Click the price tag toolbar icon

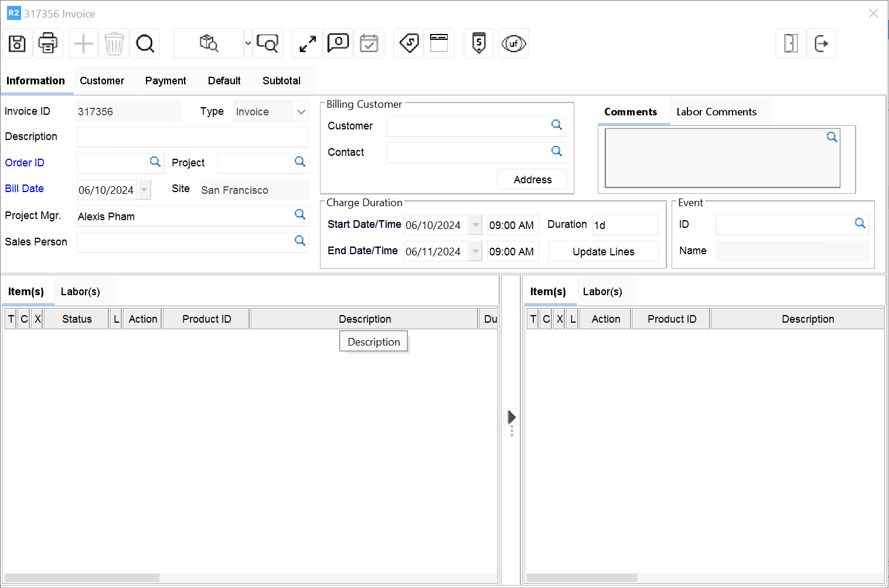click(408, 43)
